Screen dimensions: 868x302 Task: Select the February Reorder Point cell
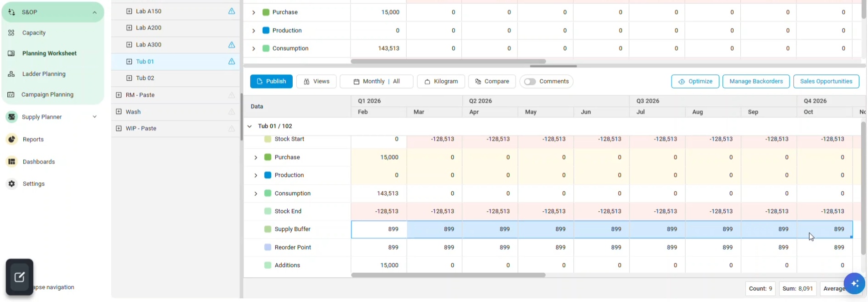pyautogui.click(x=378, y=247)
